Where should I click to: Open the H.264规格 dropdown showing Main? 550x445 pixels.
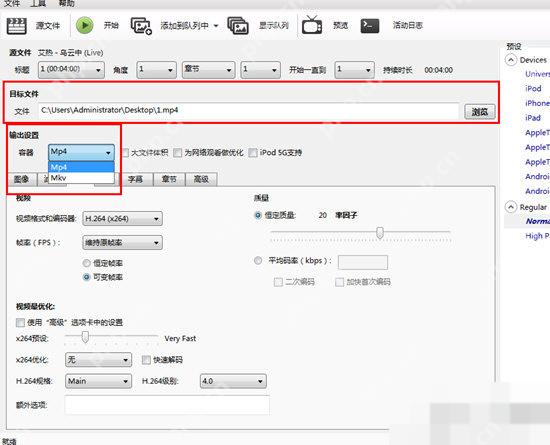(99, 381)
